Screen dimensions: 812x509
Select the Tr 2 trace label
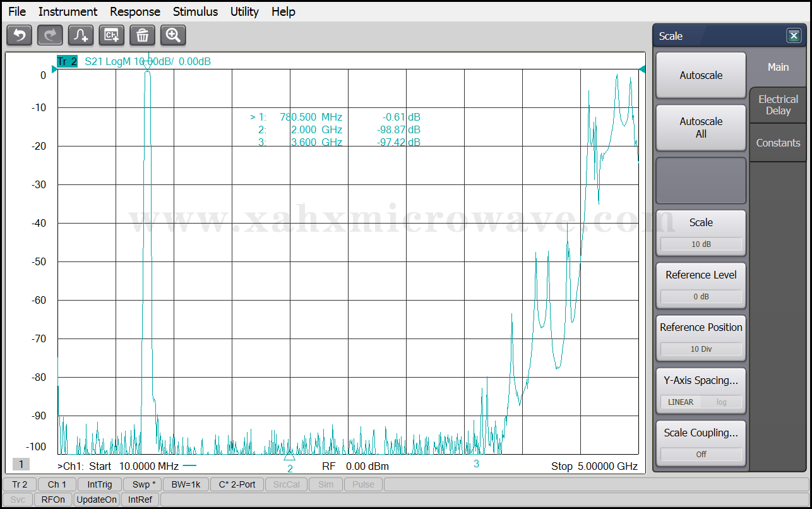67,61
